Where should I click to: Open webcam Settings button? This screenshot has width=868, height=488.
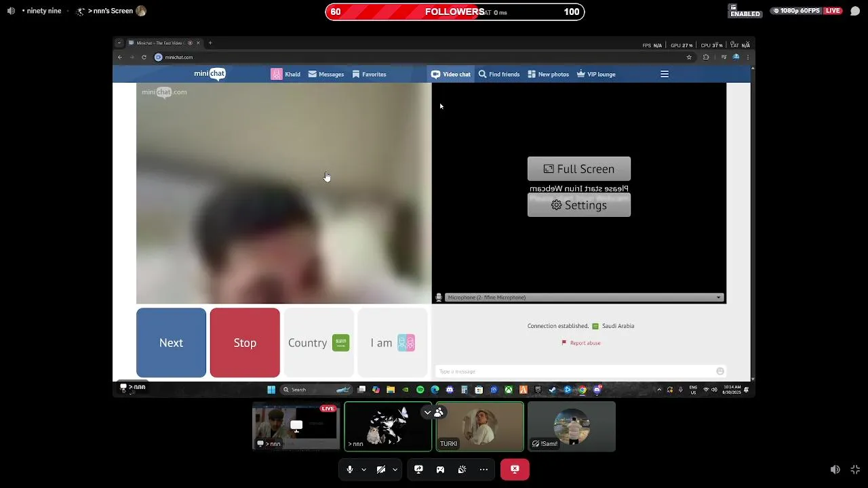pyautogui.click(x=579, y=205)
